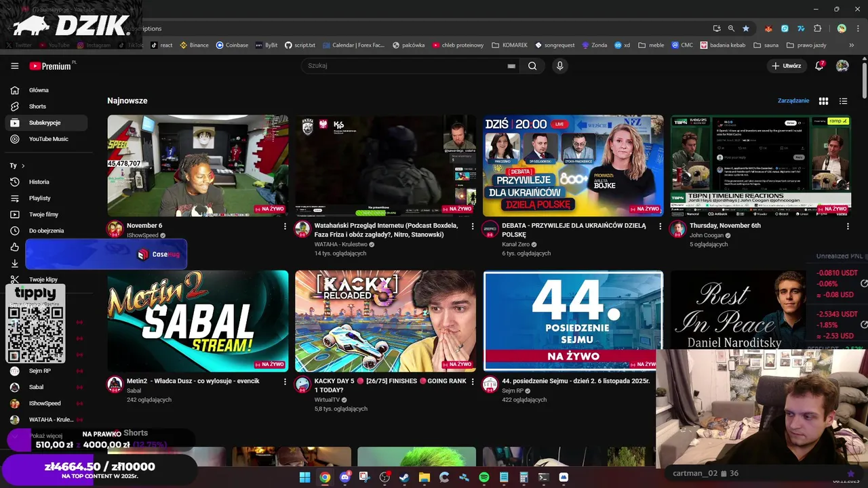Open the John Coogan channel name link
This screenshot has width=868, height=488.
pos(707,235)
